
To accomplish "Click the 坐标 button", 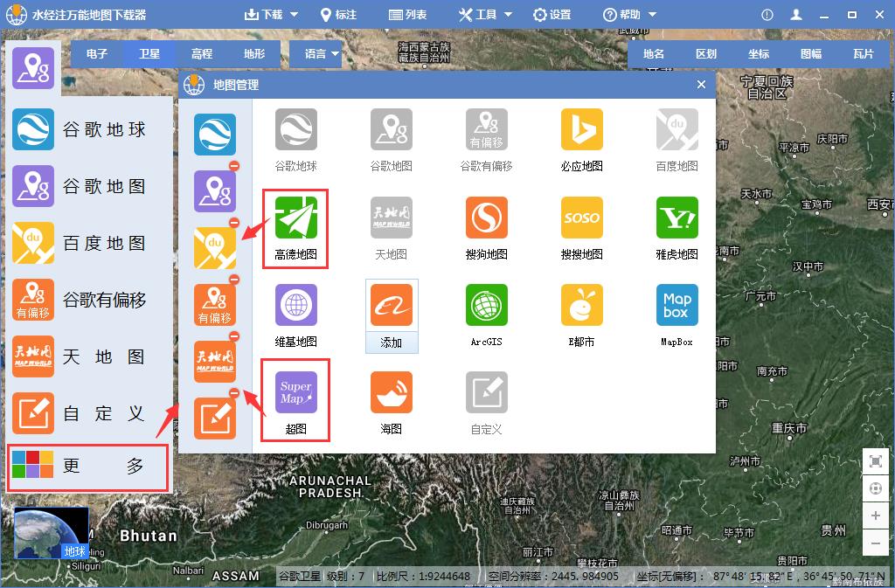I will pos(759,54).
